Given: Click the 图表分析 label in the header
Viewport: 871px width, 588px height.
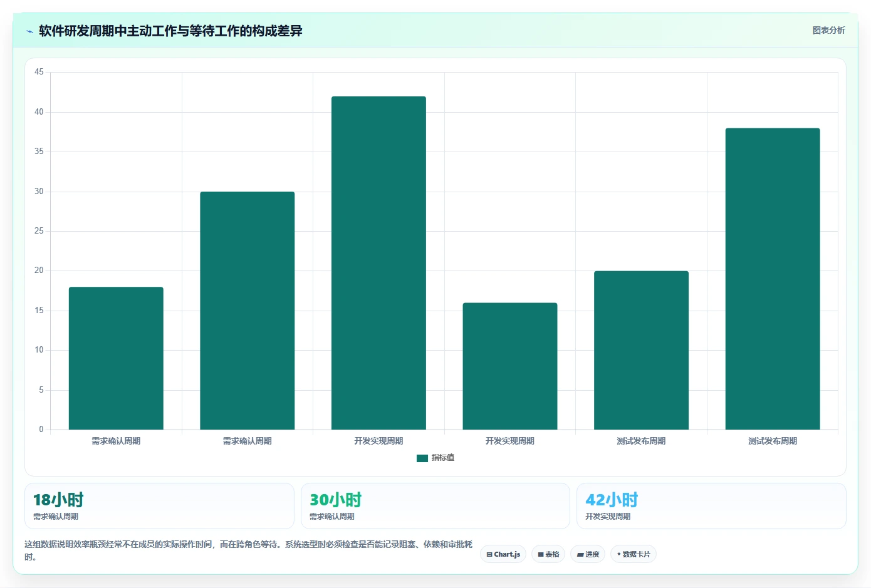Looking at the screenshot, I should pos(828,30).
